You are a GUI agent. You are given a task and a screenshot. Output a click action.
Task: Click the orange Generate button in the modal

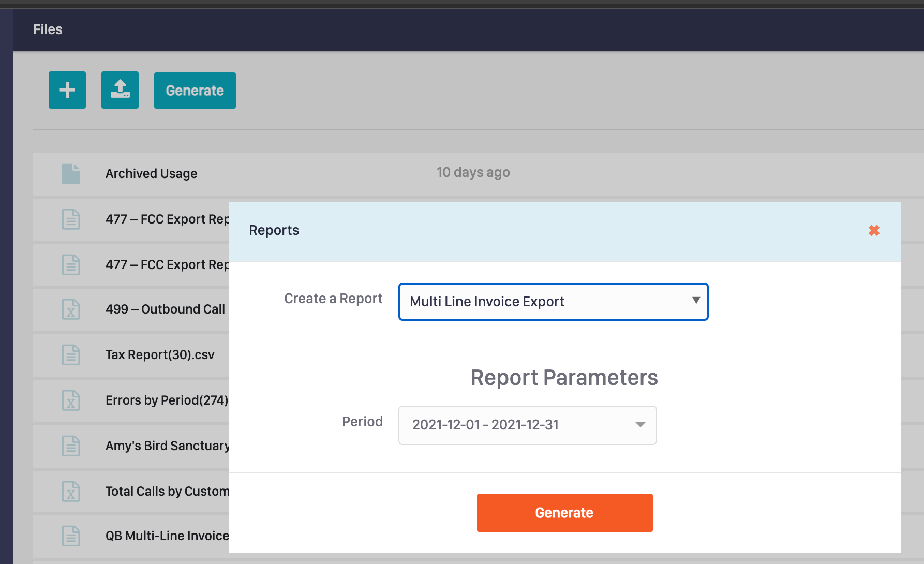(x=564, y=512)
